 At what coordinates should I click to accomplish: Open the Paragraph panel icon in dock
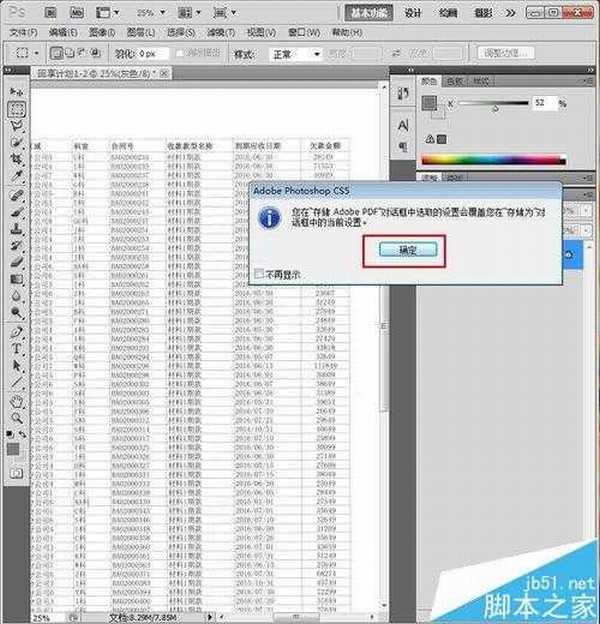pos(403,146)
